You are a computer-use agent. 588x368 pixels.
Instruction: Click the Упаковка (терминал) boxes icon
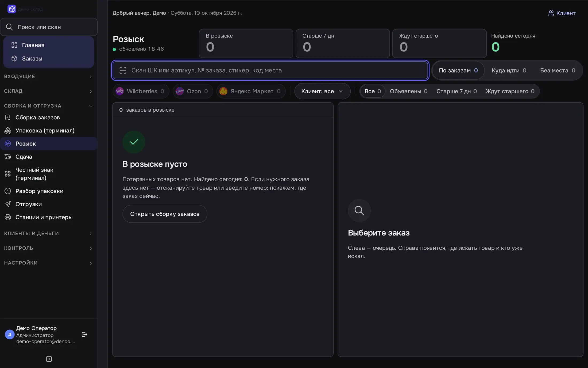pyautogui.click(x=8, y=131)
